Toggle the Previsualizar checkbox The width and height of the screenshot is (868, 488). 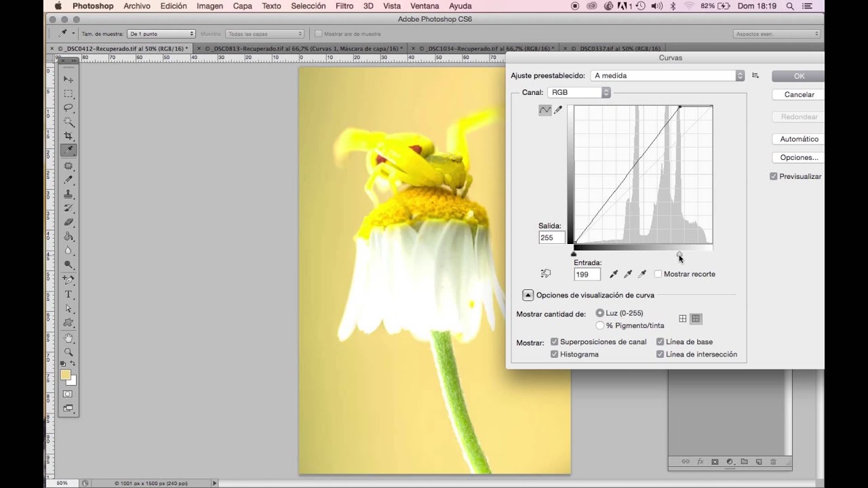[x=774, y=176]
